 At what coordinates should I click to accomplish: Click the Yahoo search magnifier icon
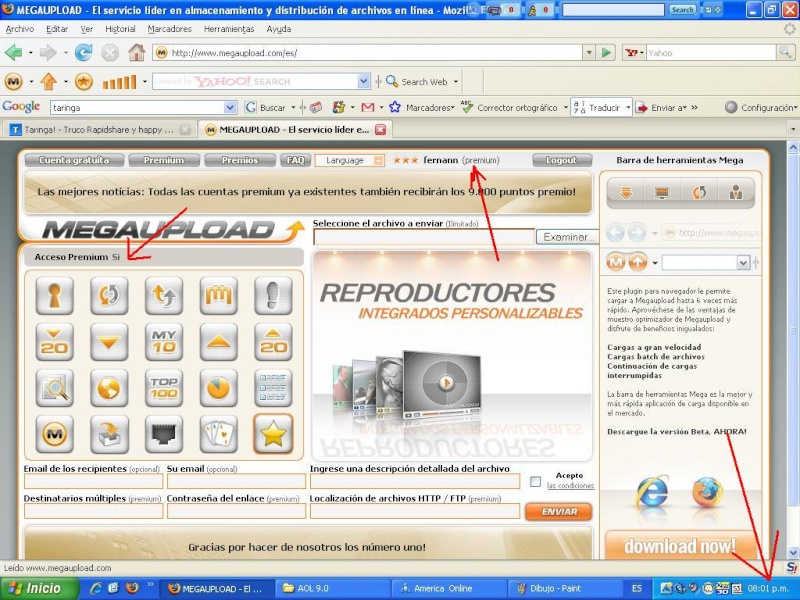click(785, 53)
